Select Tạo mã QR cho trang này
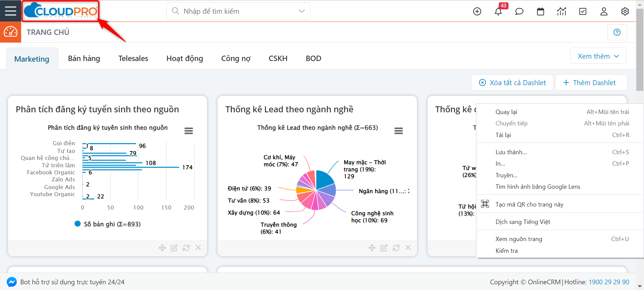 pyautogui.click(x=560, y=205)
